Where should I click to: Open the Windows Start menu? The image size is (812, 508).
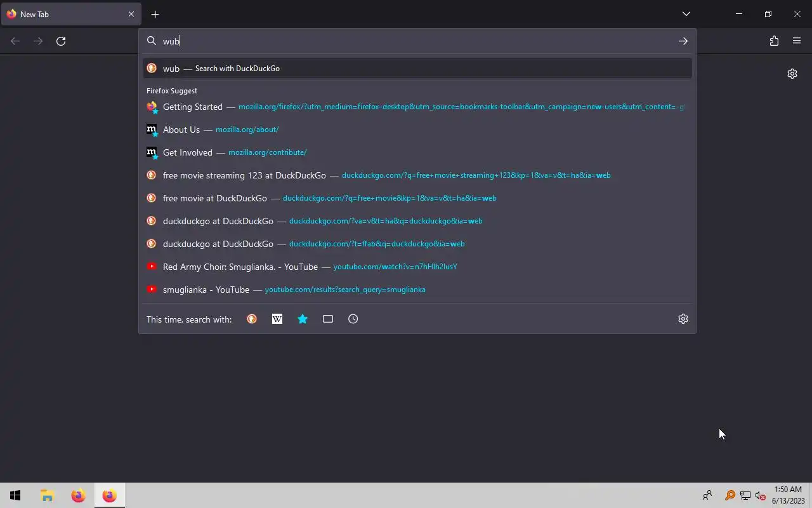[x=16, y=495]
